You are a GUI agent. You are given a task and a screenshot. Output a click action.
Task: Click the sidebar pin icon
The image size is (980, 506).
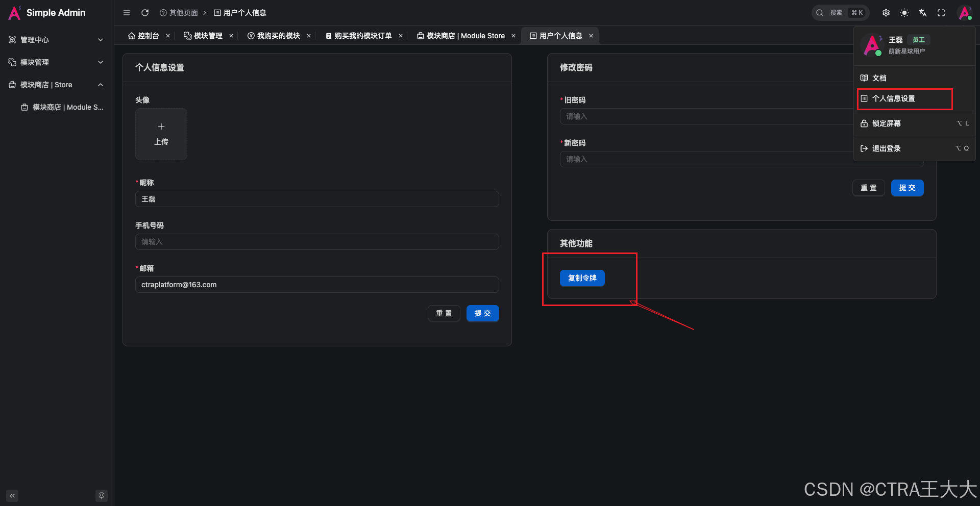click(102, 496)
